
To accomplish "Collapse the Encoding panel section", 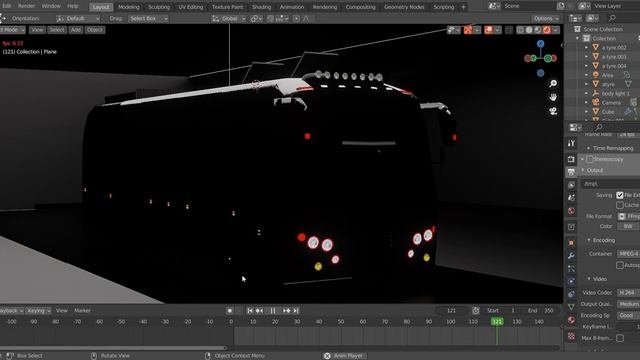I will [589, 240].
